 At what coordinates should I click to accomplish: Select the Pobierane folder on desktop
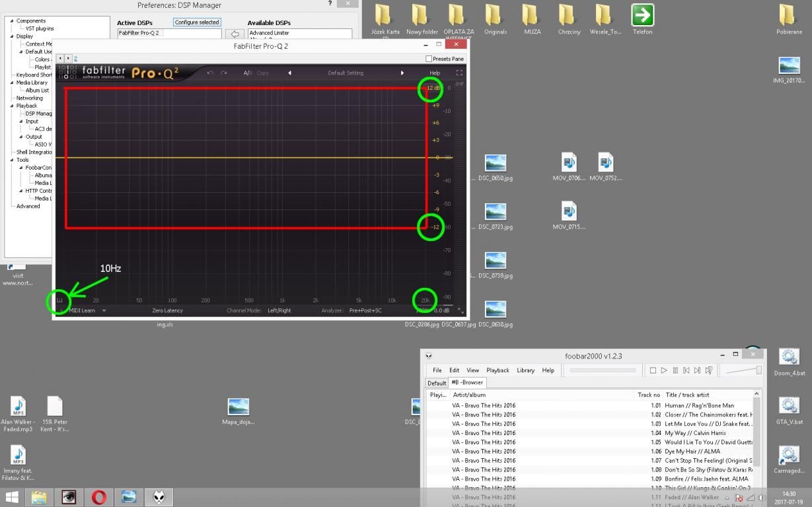pyautogui.click(x=790, y=19)
